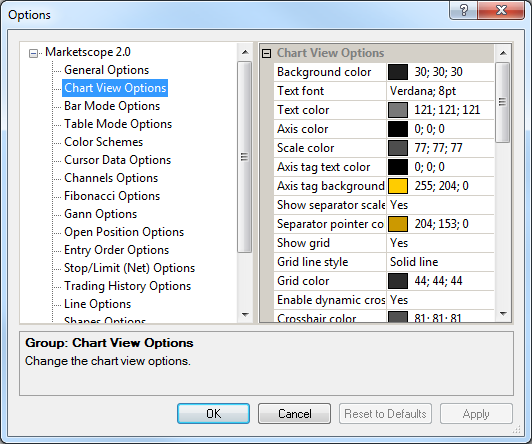Click the property grid scroll down arrow
This screenshot has width=532, height=444.
click(503, 313)
